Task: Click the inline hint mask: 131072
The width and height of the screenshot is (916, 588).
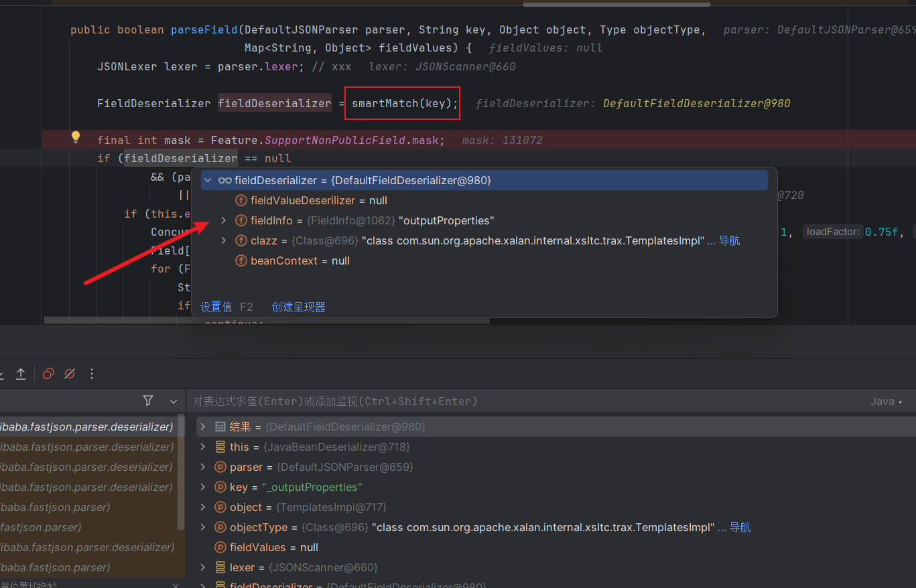Action: coord(502,140)
